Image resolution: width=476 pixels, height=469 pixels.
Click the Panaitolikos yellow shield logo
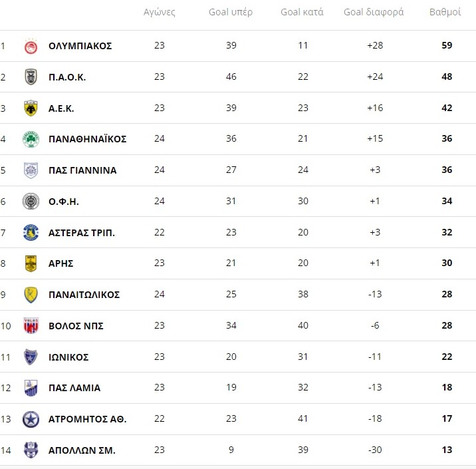tap(31, 295)
